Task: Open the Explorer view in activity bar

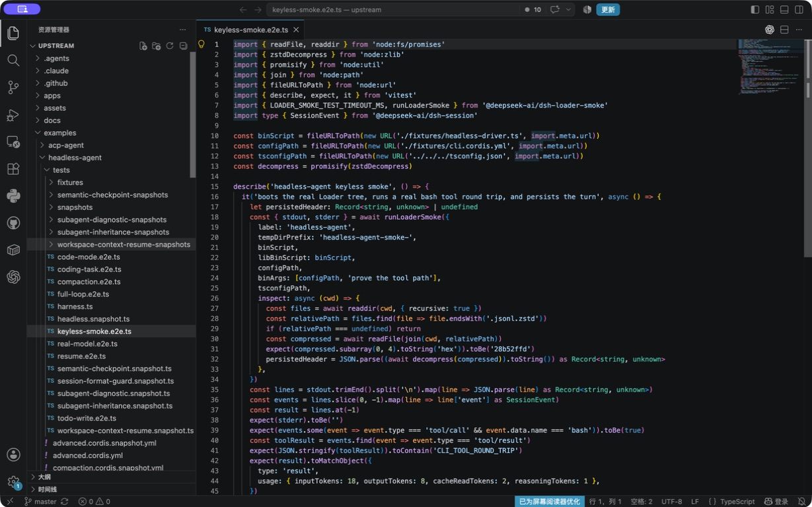Action: click(13, 33)
